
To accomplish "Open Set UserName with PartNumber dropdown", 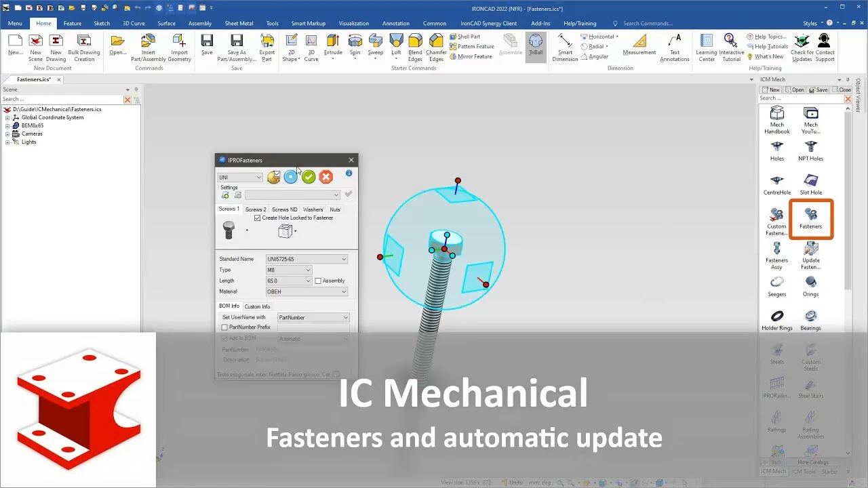I will (313, 317).
